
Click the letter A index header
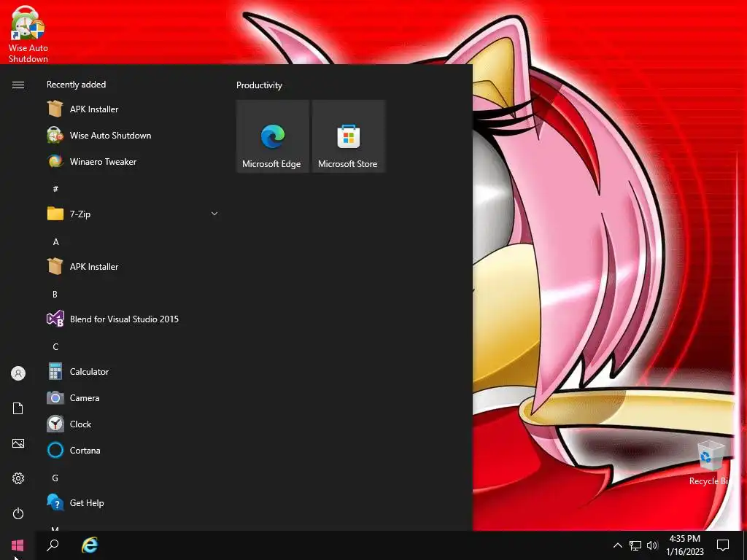click(x=55, y=242)
